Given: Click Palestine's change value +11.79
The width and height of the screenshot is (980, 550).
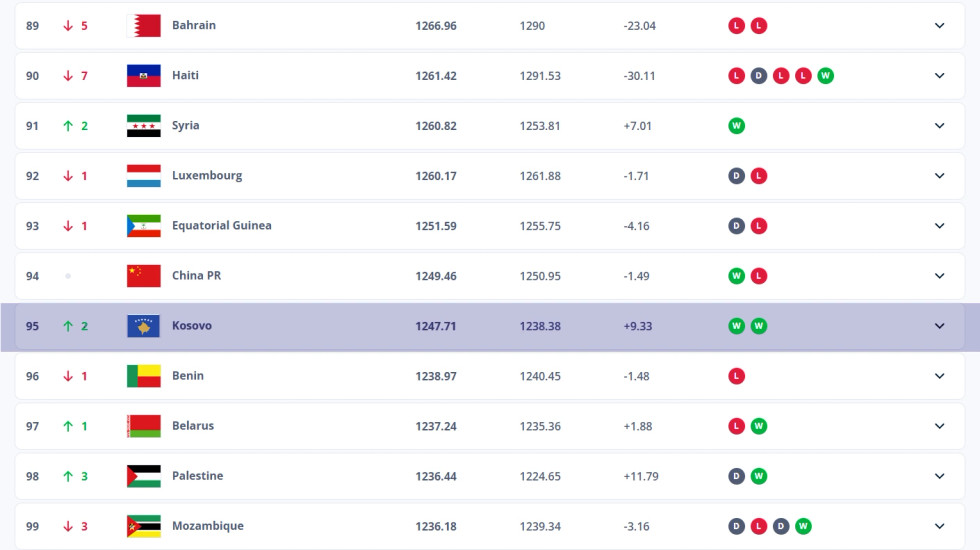Looking at the screenshot, I should (x=641, y=476).
